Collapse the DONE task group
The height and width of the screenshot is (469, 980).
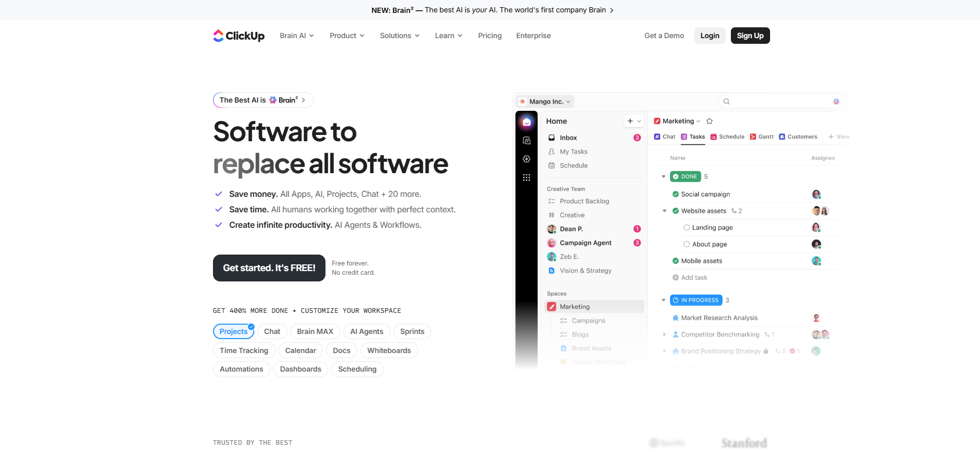(x=664, y=176)
